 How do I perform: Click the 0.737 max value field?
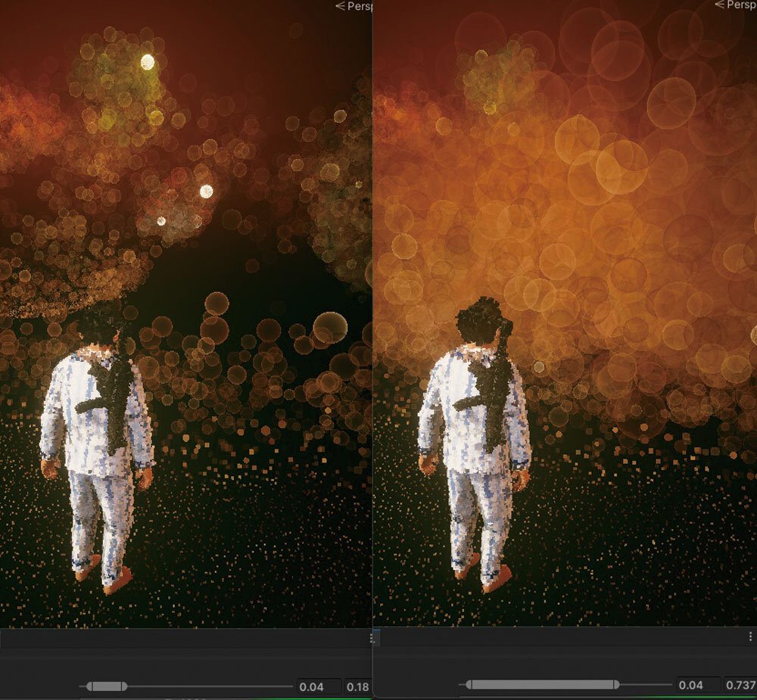[740, 685]
